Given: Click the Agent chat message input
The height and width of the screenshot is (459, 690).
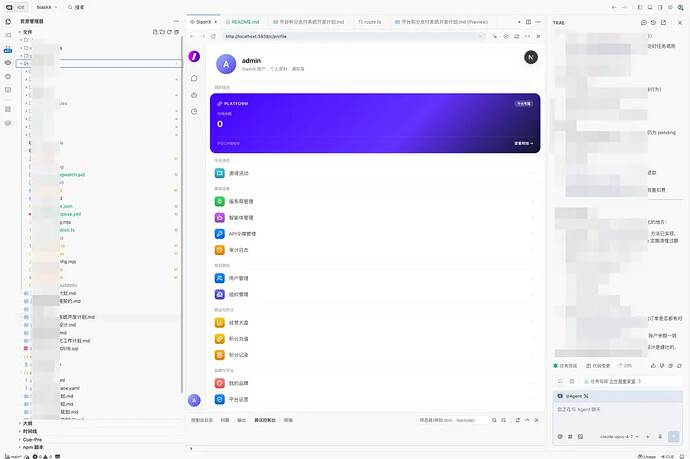Looking at the screenshot, I should (x=617, y=416).
